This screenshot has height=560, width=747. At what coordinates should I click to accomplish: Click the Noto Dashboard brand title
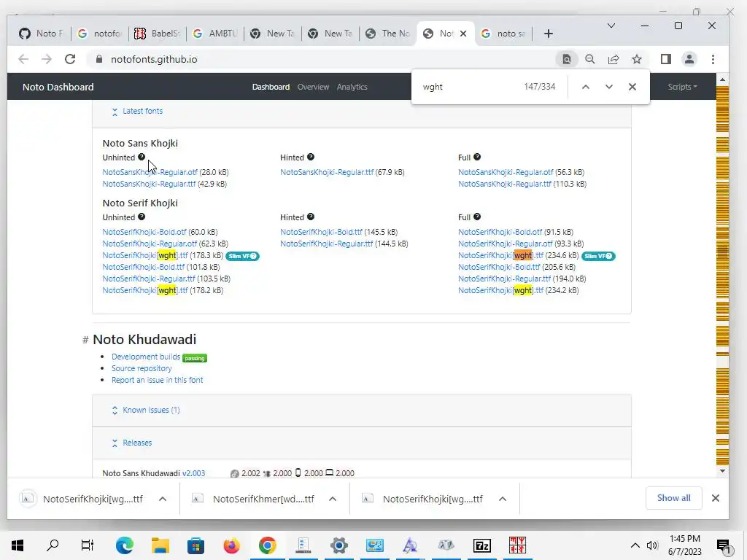coord(58,87)
